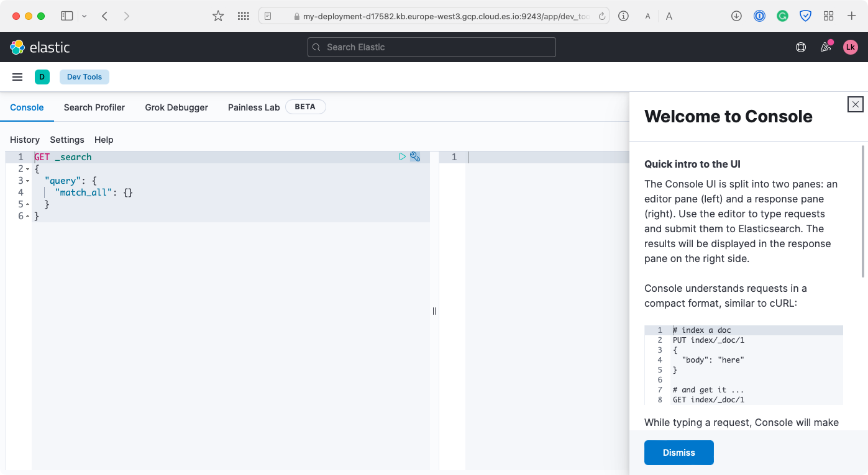Switch to the Grok Debugger tab
Viewport: 868px width, 475px height.
tap(176, 107)
